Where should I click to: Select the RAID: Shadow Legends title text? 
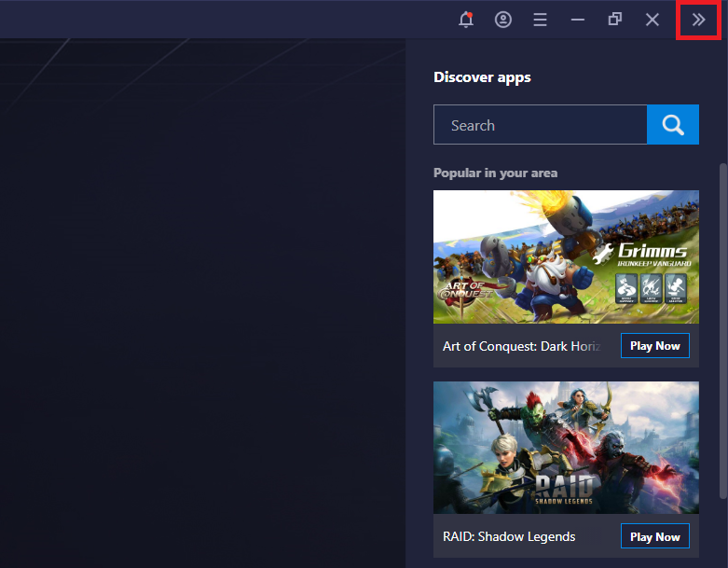coord(509,537)
